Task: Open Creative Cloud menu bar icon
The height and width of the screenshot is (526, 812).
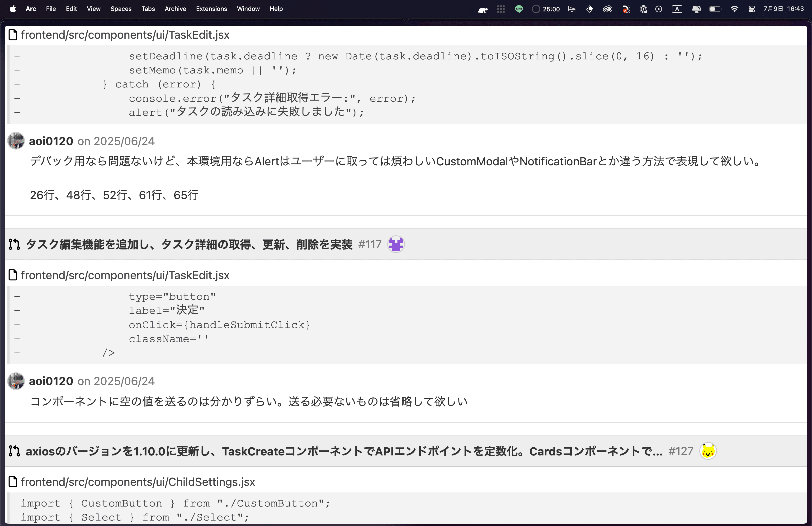Action: (608, 9)
